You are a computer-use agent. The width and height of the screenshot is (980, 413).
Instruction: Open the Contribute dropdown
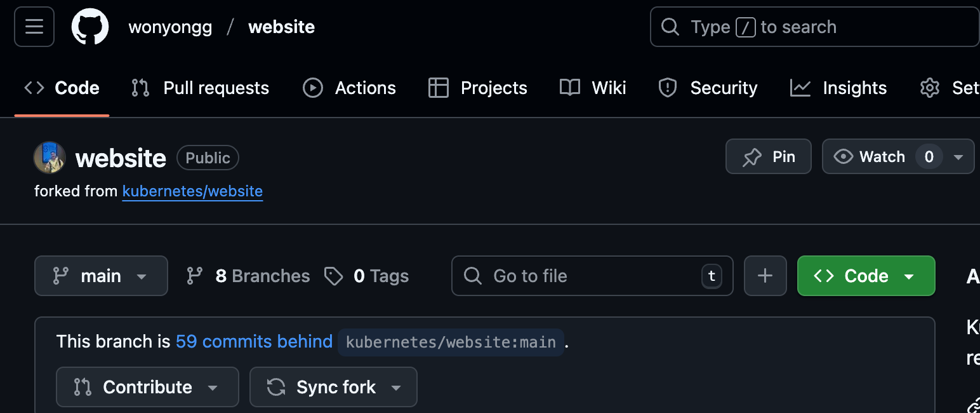[x=147, y=387]
